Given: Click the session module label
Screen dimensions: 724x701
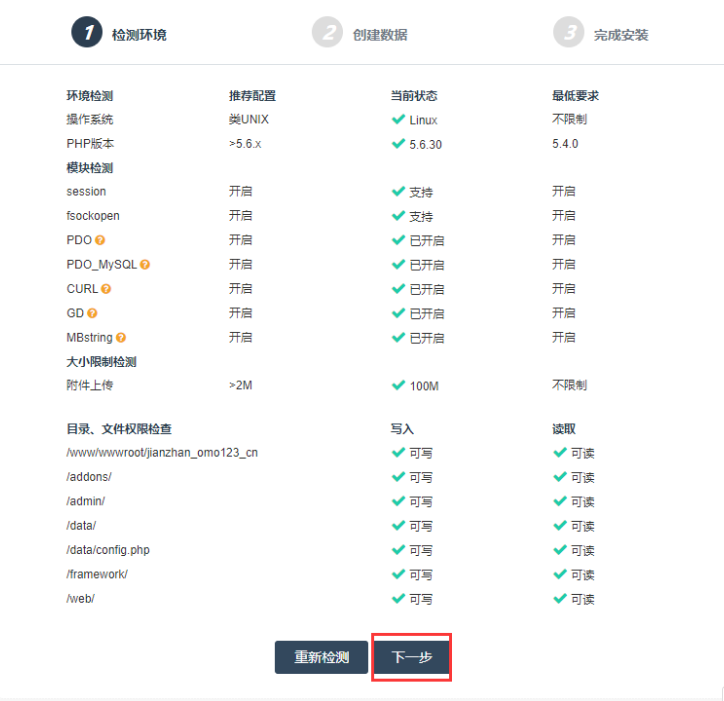Looking at the screenshot, I should (86, 191).
